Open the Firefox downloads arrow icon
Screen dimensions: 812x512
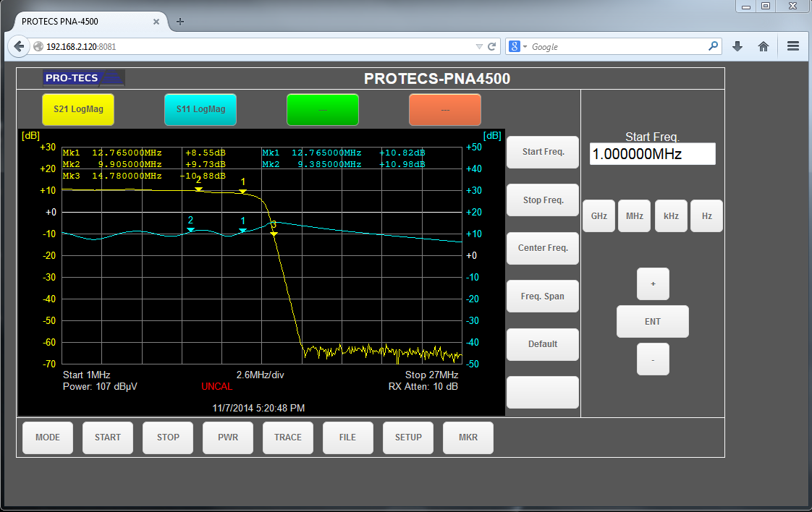point(737,46)
